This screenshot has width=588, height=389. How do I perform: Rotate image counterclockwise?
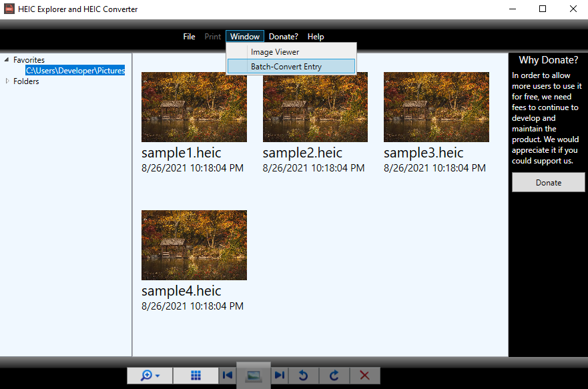[x=304, y=376]
